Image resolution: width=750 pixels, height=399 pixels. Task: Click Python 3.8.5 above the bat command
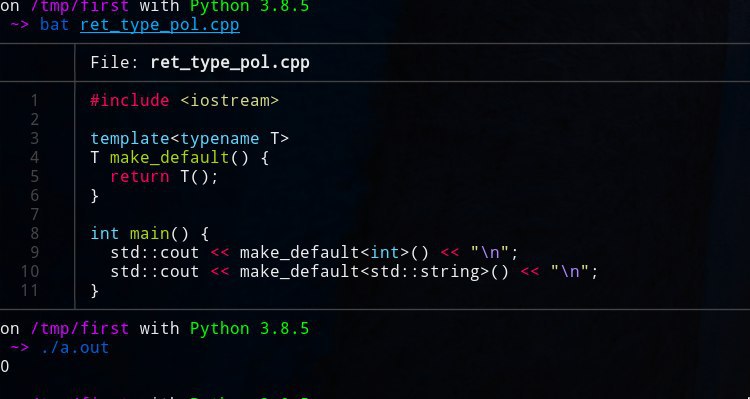click(x=250, y=6)
